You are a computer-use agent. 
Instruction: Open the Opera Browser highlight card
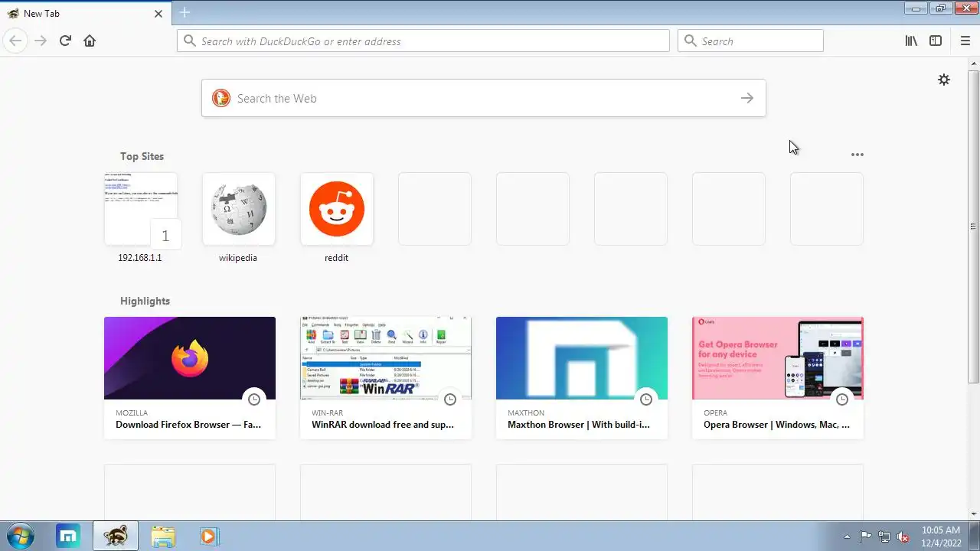[x=778, y=378]
